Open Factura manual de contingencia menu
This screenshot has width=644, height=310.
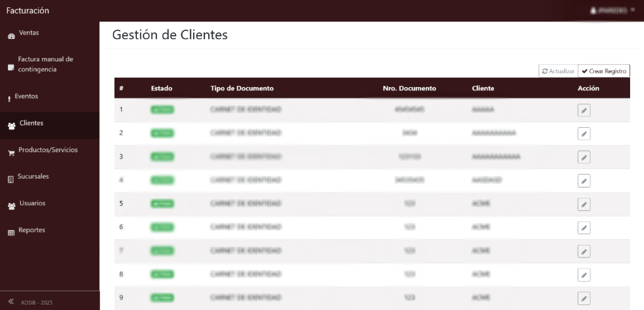(x=45, y=64)
